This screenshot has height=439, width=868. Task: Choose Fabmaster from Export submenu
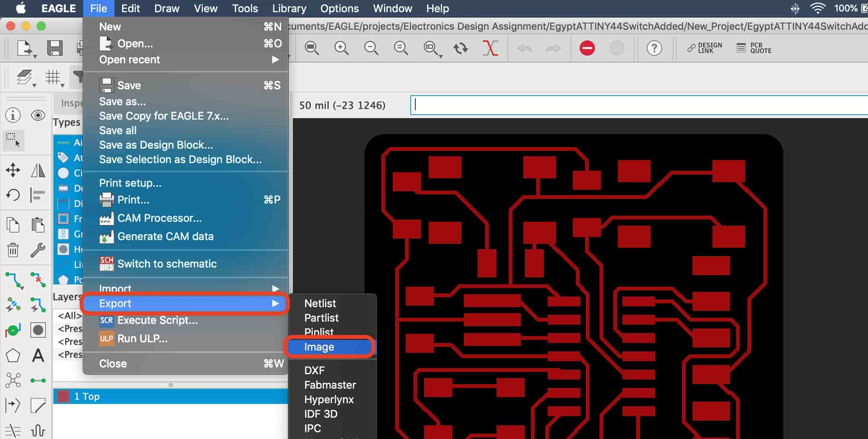click(x=330, y=385)
